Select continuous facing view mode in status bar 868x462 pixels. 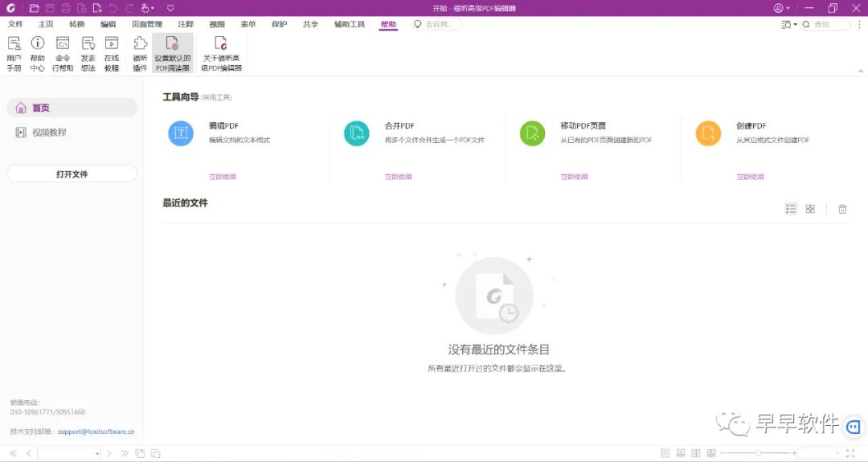coord(711,454)
